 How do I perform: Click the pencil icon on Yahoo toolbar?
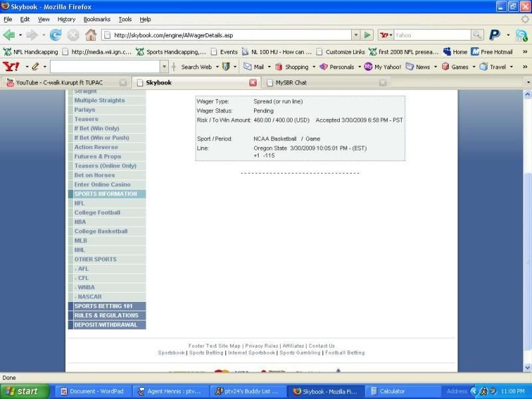[x=35, y=66]
